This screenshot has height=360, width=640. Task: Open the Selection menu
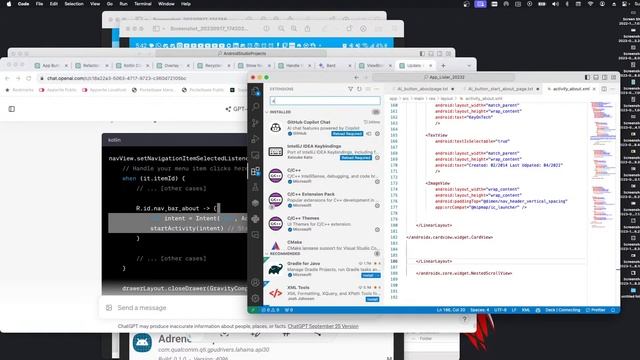pyautogui.click(x=74, y=4)
